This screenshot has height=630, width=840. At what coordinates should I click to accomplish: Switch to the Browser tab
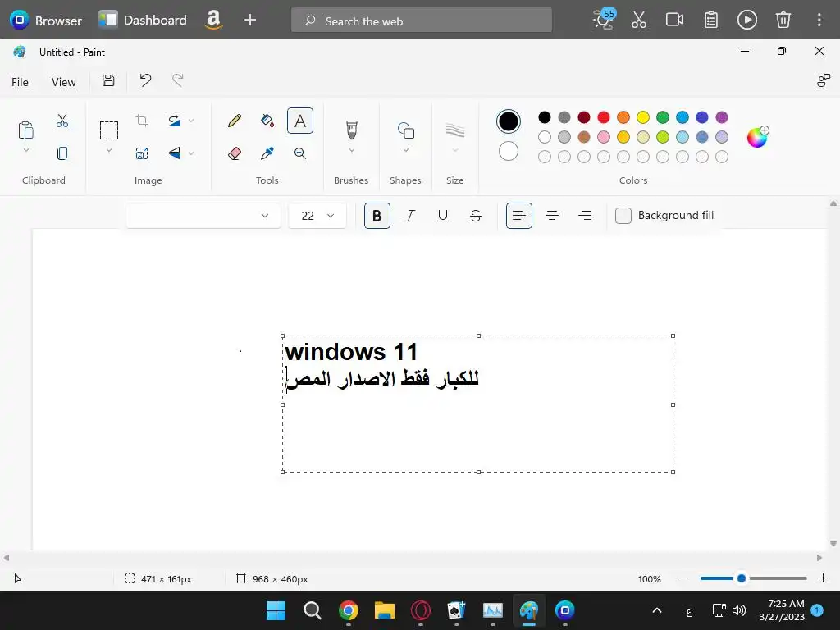[46, 21]
